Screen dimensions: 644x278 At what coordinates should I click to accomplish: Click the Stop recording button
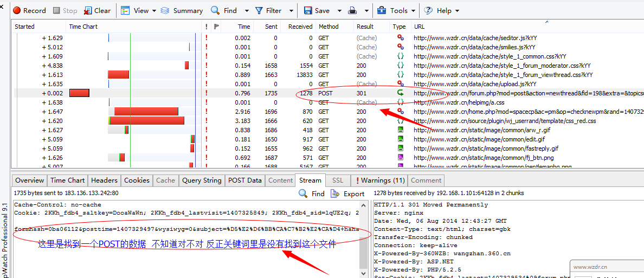pos(65,10)
